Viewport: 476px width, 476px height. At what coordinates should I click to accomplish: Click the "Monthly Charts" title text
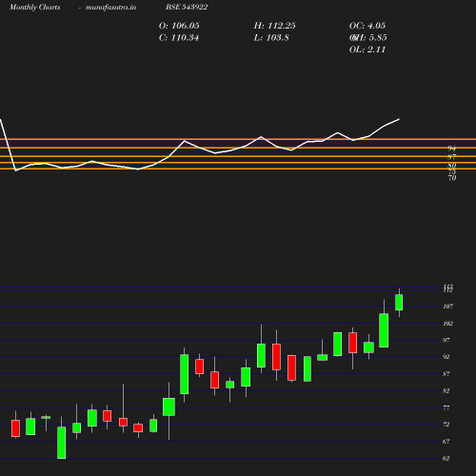pos(34,7)
